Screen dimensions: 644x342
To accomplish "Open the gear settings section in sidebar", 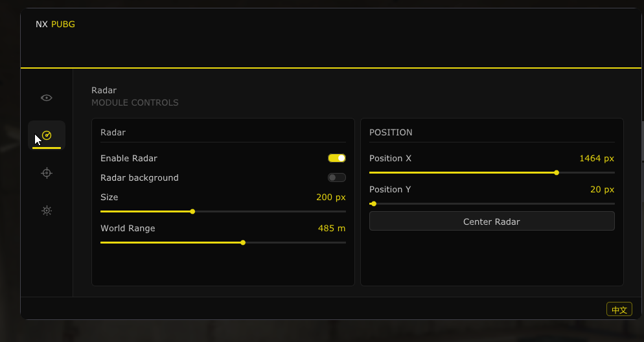I will [47, 211].
